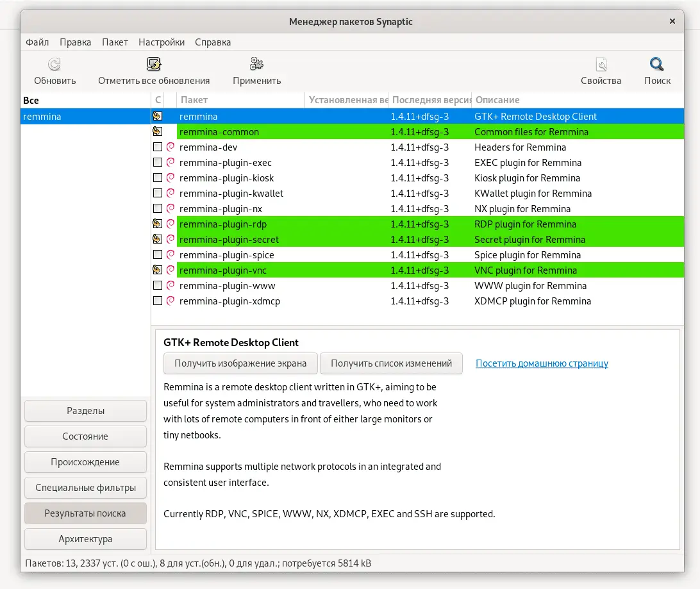Switch to Происхождение filter view
This screenshot has width=700, height=589.
[x=85, y=462]
